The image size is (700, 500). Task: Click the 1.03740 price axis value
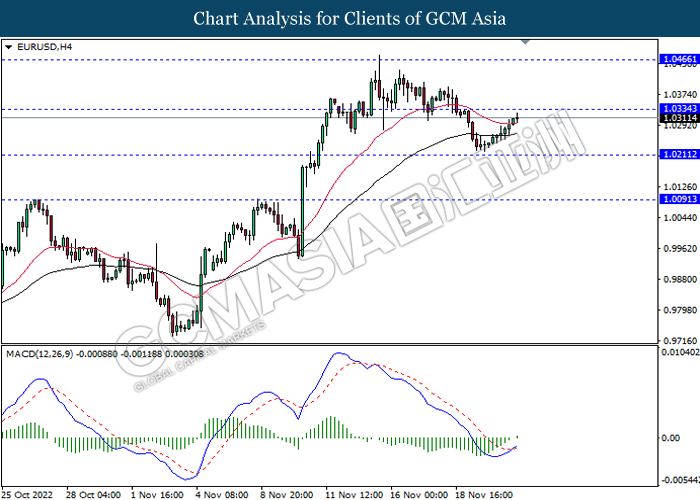(x=681, y=95)
